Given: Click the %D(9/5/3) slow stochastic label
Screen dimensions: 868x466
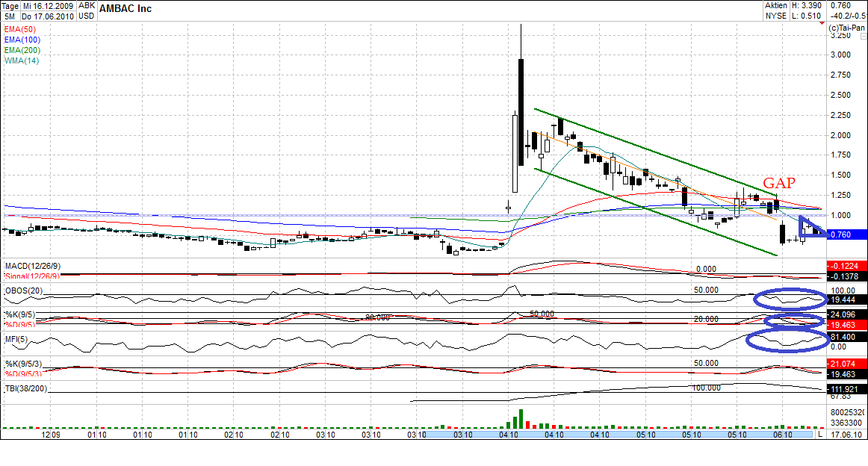Looking at the screenshot, I should click(x=23, y=373).
